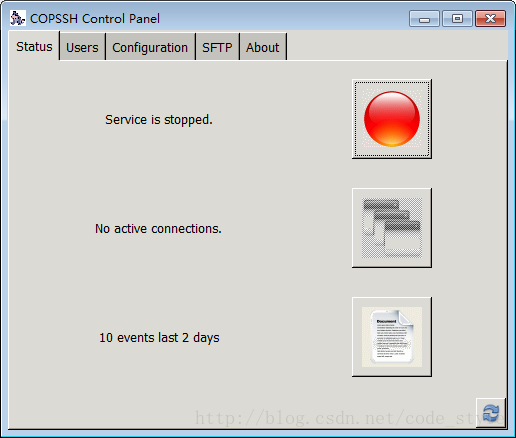Click the refresh arrows icon
This screenshot has width=516, height=438.
[491, 413]
